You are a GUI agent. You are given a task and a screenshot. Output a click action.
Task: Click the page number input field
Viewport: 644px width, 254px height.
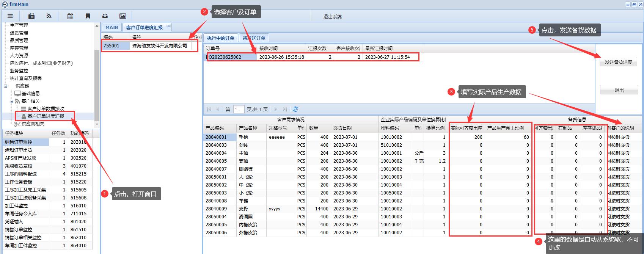(x=239, y=109)
